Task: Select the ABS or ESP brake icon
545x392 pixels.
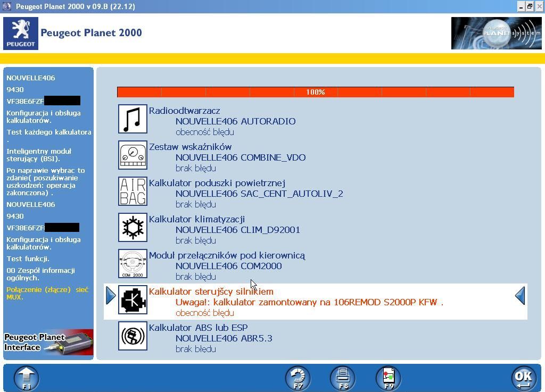Action: coord(133,336)
